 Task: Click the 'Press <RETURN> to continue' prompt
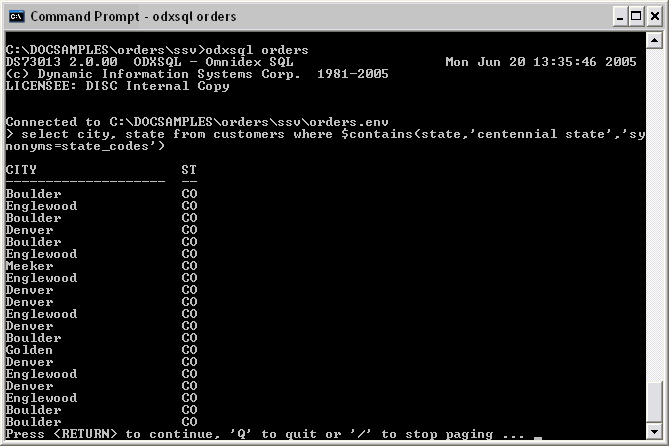[x=265, y=434]
